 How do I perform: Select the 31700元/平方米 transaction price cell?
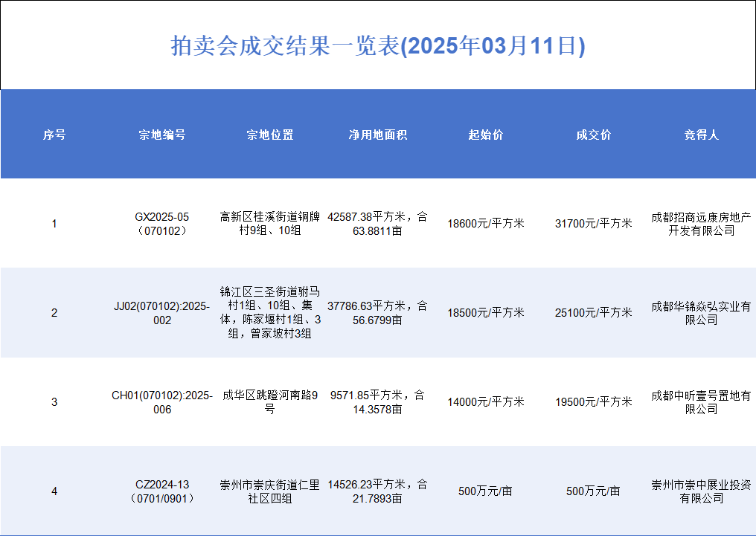(x=594, y=224)
